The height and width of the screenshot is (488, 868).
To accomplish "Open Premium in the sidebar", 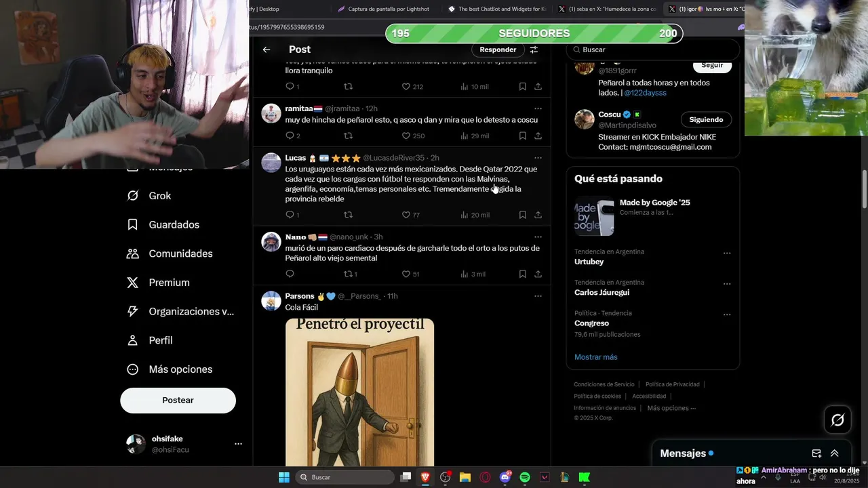I will [159, 283].
